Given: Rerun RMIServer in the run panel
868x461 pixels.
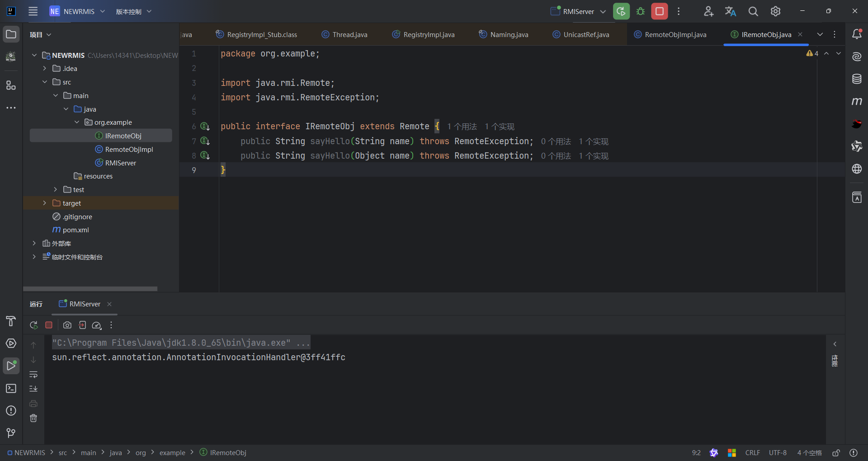Looking at the screenshot, I should [x=34, y=325].
